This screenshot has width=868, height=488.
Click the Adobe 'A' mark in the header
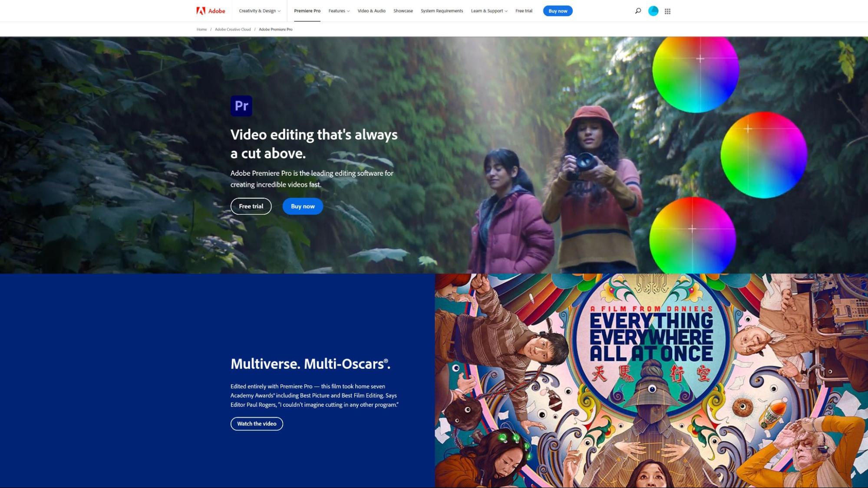tap(200, 10)
